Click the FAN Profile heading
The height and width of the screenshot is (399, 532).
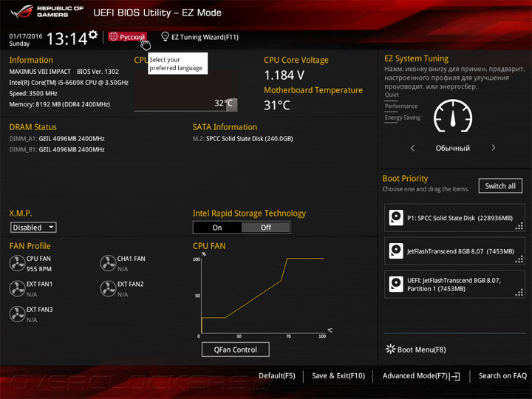pyautogui.click(x=30, y=246)
